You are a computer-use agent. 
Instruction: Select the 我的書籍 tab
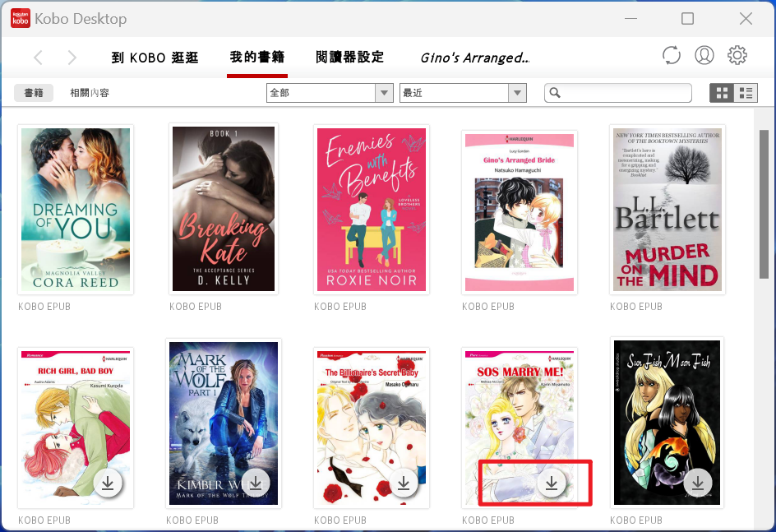pyautogui.click(x=256, y=57)
